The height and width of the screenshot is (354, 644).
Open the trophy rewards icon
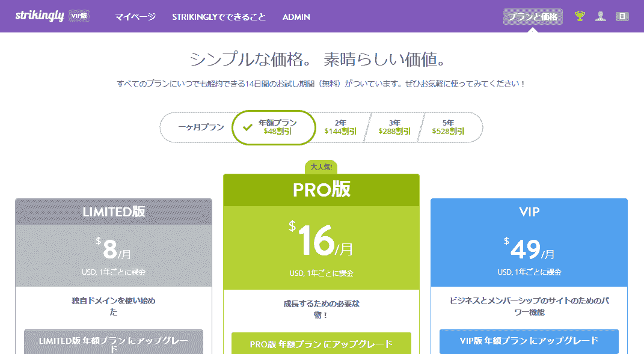pyautogui.click(x=580, y=16)
